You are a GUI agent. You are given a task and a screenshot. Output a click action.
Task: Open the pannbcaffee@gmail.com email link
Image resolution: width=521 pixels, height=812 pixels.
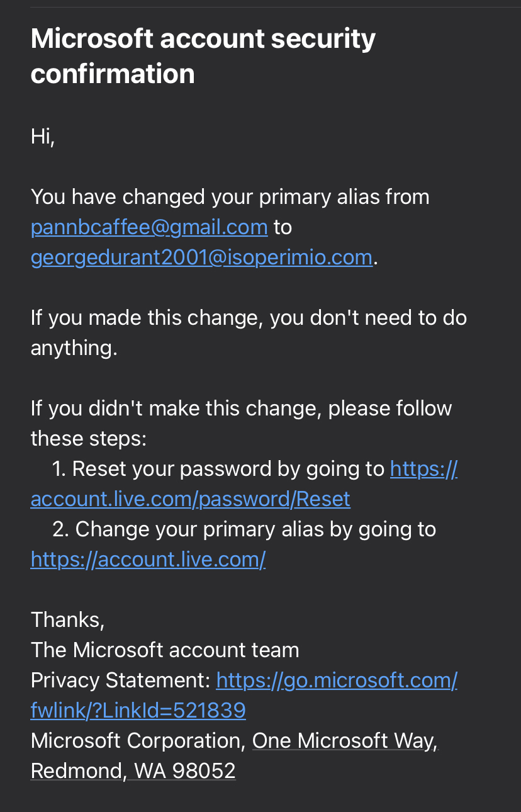tap(149, 227)
